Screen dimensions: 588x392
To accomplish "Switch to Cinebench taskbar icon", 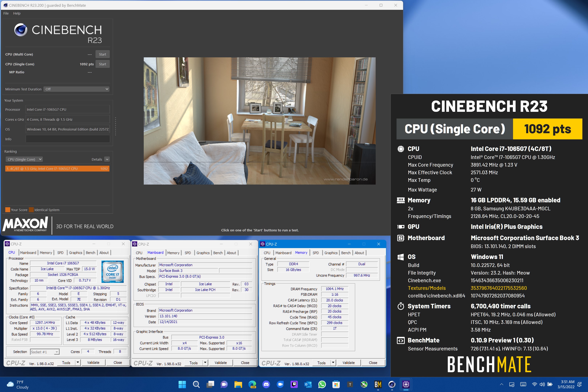I will pyautogui.click(x=392, y=384).
